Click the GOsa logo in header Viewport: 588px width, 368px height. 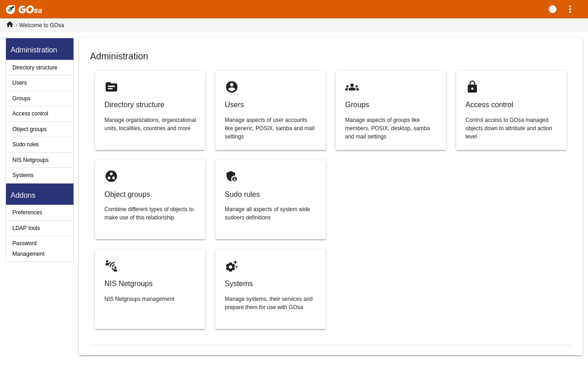[24, 9]
